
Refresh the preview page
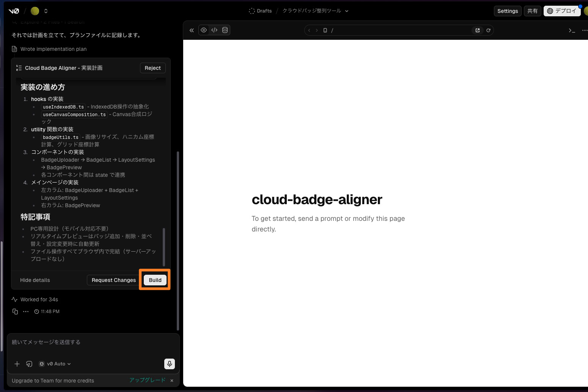[x=488, y=30]
